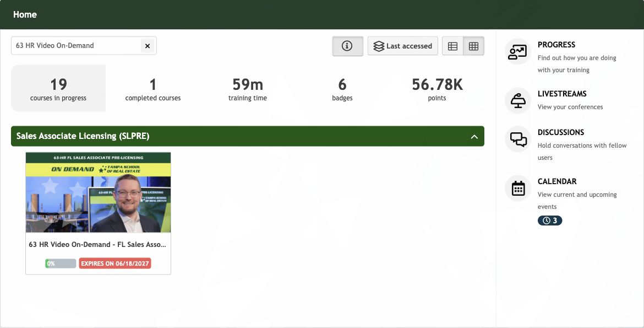Open the LIVESTREAMS link
644x328 pixels.
pyautogui.click(x=563, y=94)
